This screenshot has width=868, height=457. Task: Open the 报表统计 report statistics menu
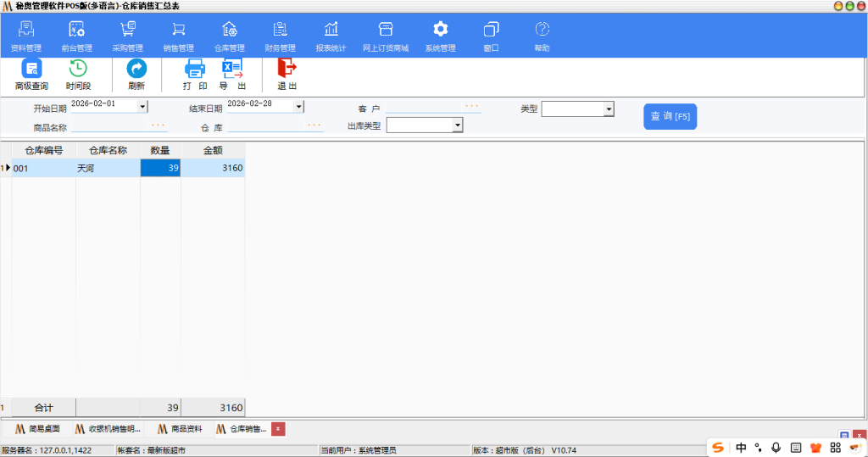(x=331, y=36)
